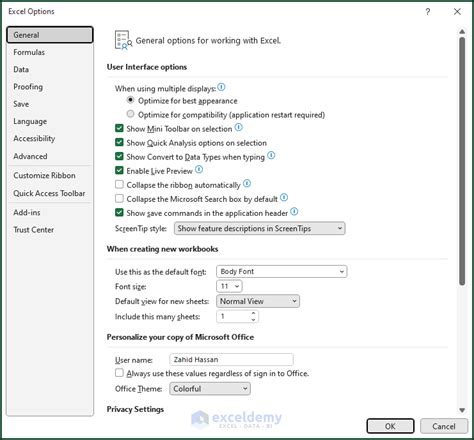474x440 pixels.
Task: Open the Data category
Action: pos(50,69)
